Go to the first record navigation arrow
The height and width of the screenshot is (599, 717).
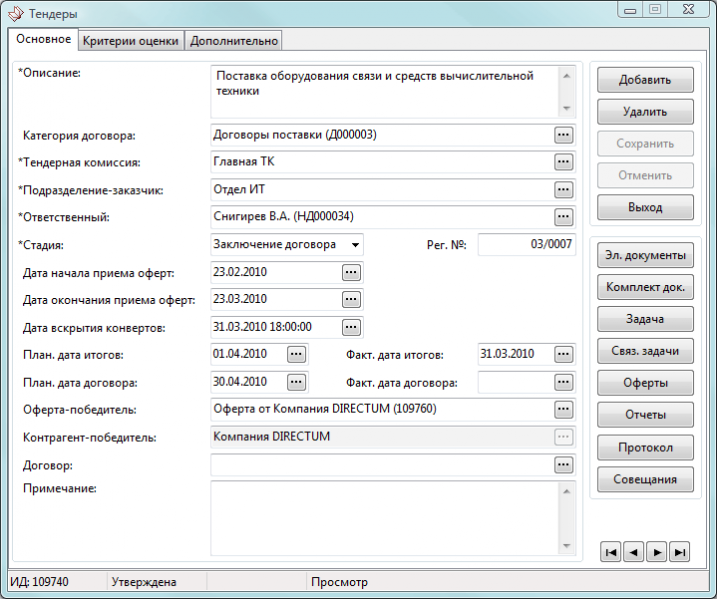[610, 551]
